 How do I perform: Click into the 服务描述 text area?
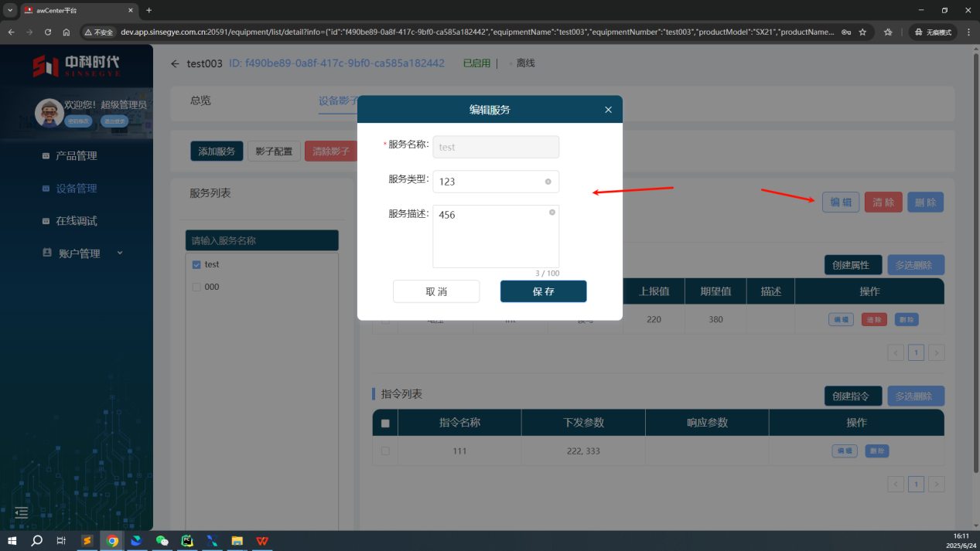[x=491, y=240]
